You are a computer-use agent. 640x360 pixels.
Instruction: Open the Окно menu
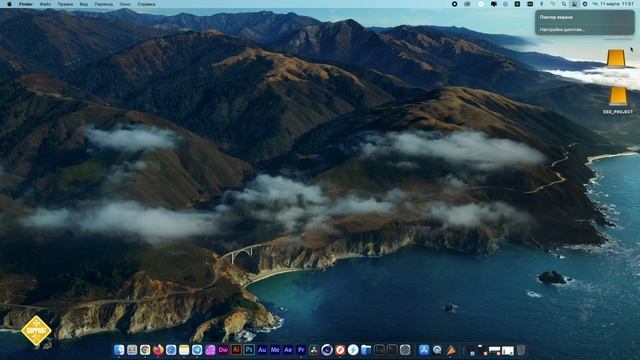125,4
